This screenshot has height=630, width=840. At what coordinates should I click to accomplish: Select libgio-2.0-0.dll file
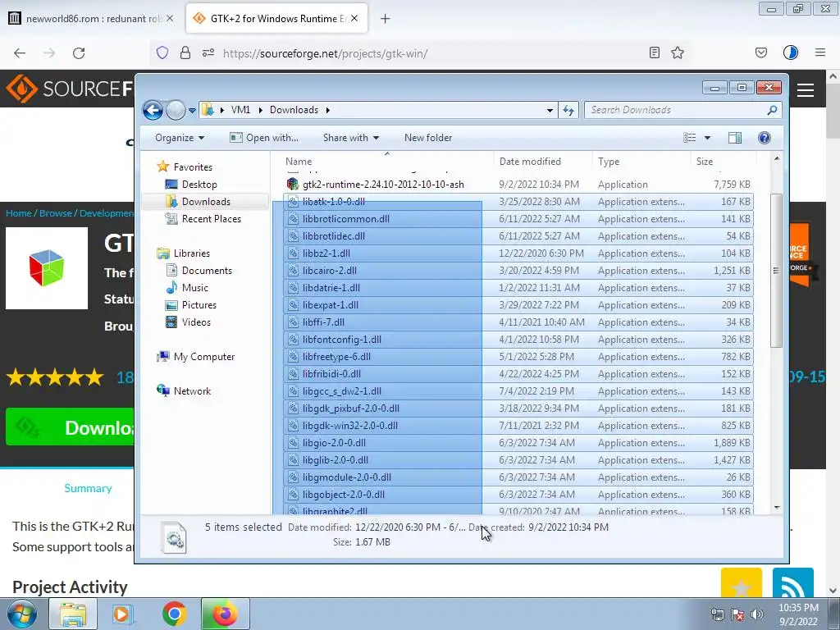coord(518,442)
